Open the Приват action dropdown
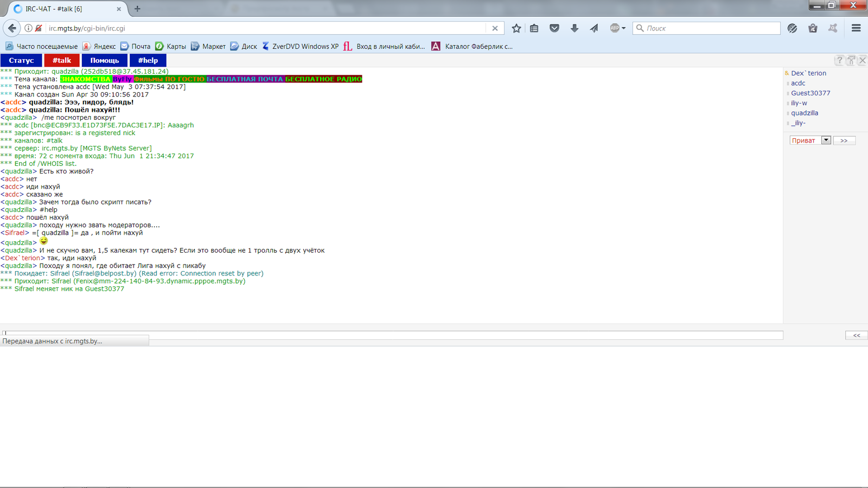The width and height of the screenshot is (868, 488). point(810,140)
